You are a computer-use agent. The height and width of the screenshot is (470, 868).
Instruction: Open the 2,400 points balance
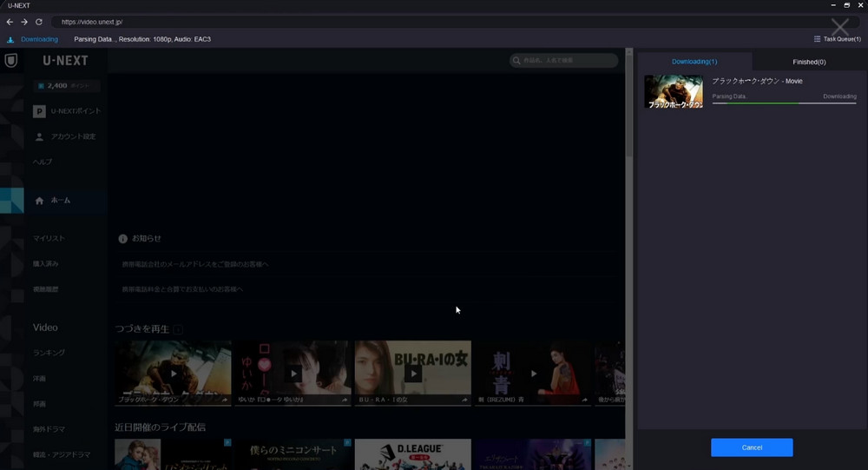[67, 86]
